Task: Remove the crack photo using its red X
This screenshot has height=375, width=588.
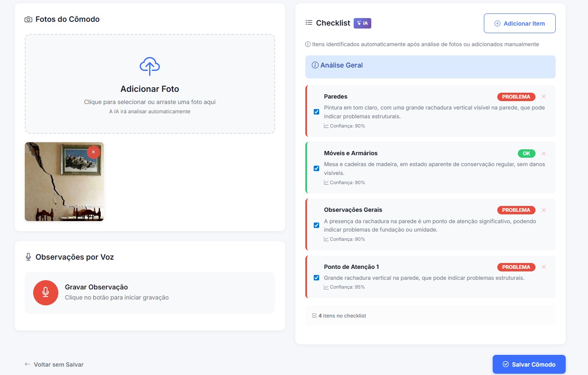Action: pyautogui.click(x=93, y=152)
